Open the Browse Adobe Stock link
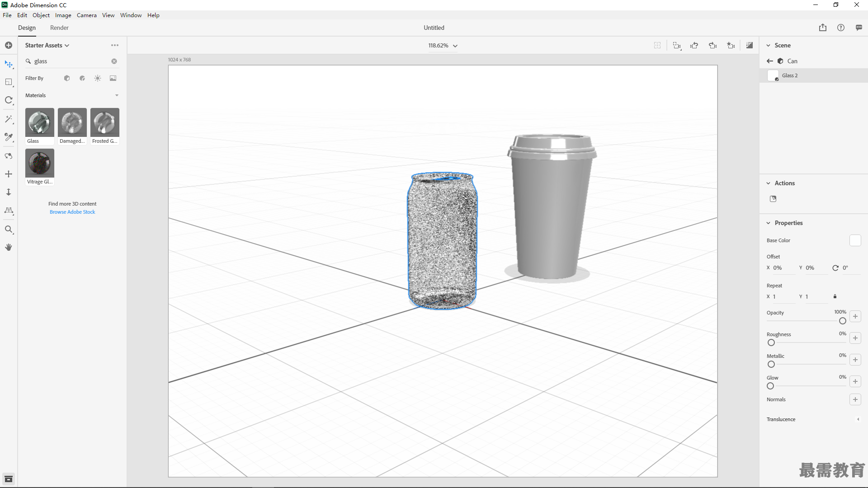The width and height of the screenshot is (868, 488). [72, 212]
